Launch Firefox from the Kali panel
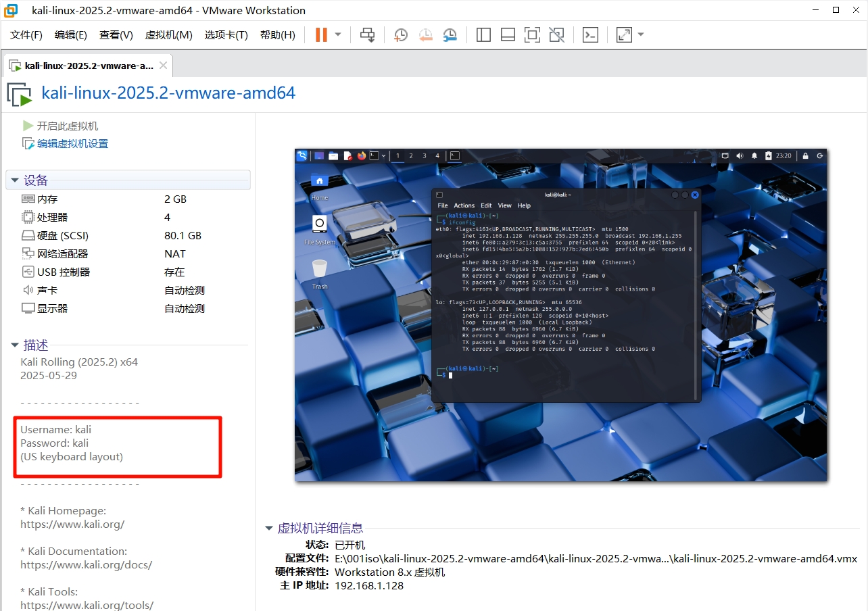 pos(361,155)
